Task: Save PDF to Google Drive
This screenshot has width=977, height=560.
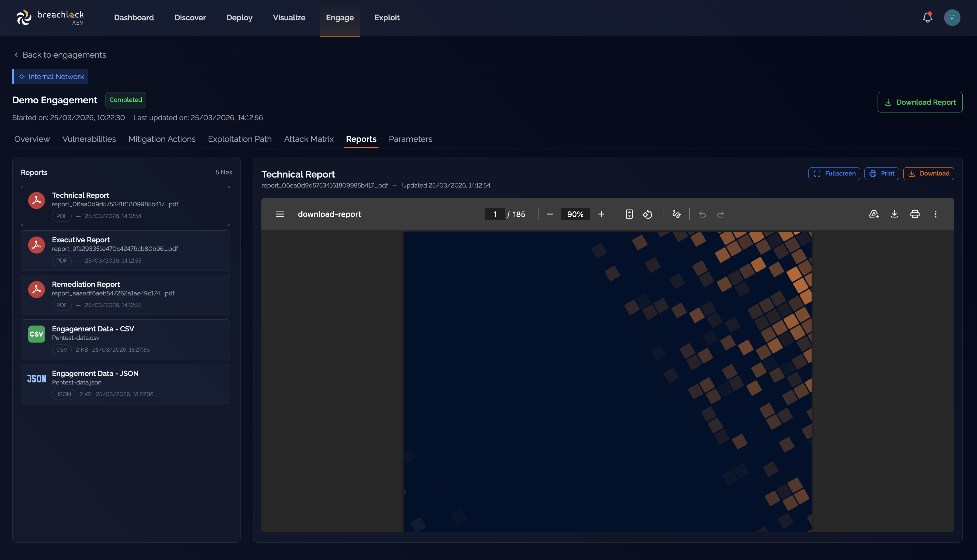Action: pos(874,214)
